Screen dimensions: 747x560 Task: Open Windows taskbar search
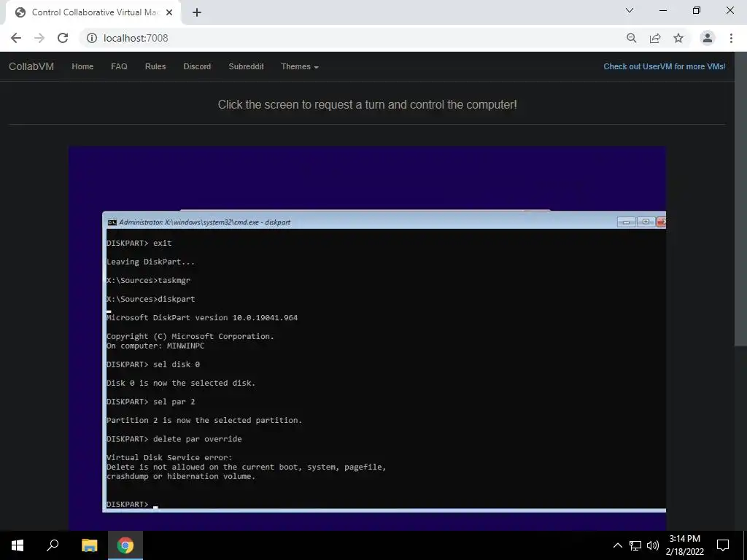click(53, 545)
